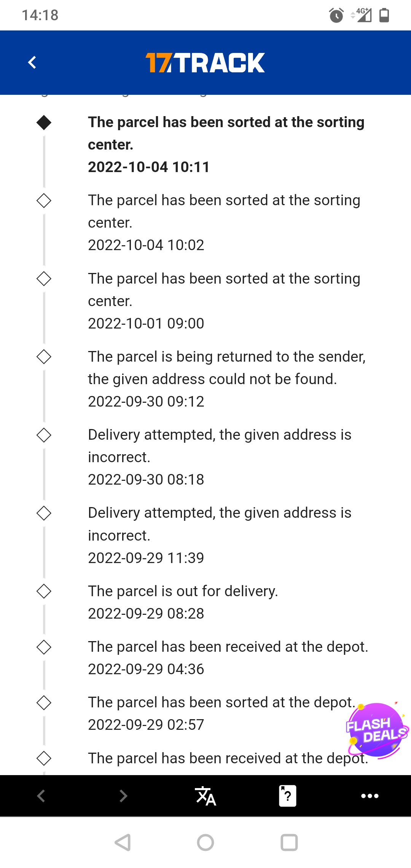Tap the alarm icon in the status bar
The image size is (411, 868).
[x=336, y=16]
